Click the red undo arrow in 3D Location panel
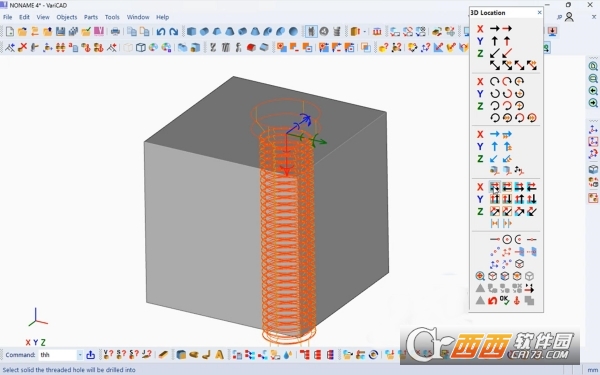The height and width of the screenshot is (375, 600). (x=492, y=300)
